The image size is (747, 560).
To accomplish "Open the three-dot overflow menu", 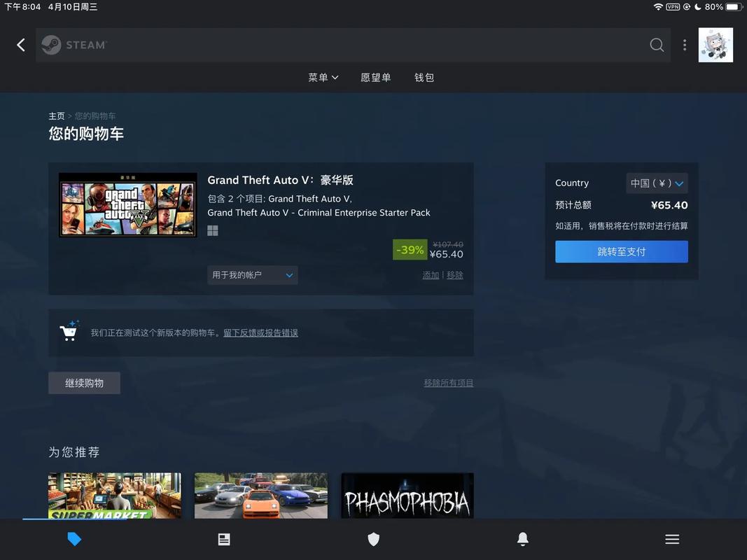I will 685,44.
